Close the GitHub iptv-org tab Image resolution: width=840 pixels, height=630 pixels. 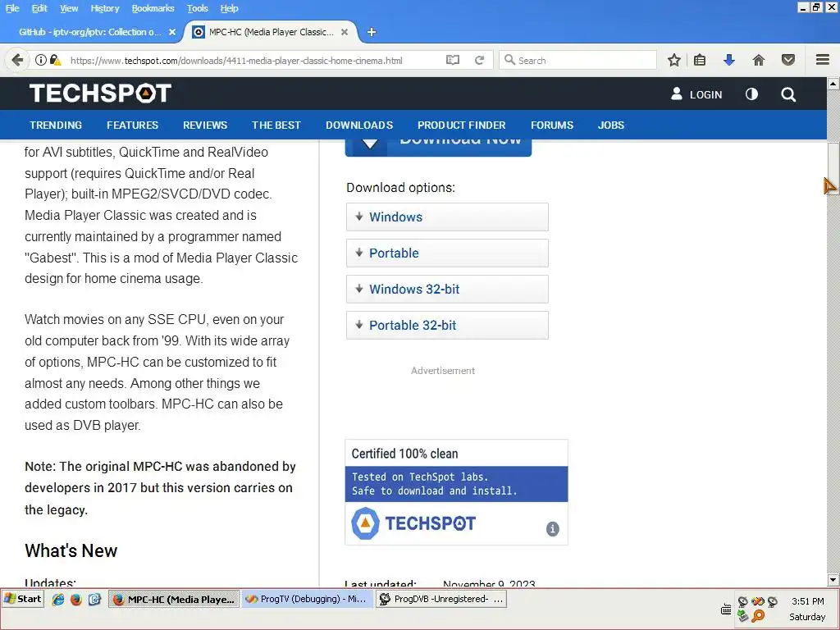pos(172,32)
